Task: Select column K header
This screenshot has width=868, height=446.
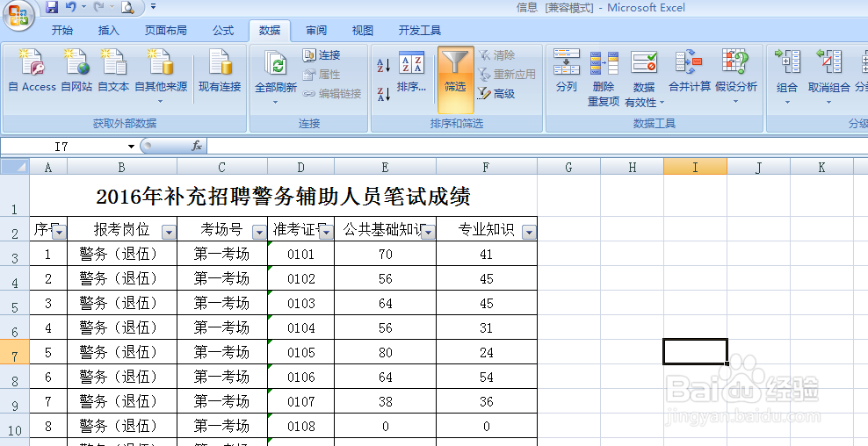Action: click(821, 167)
